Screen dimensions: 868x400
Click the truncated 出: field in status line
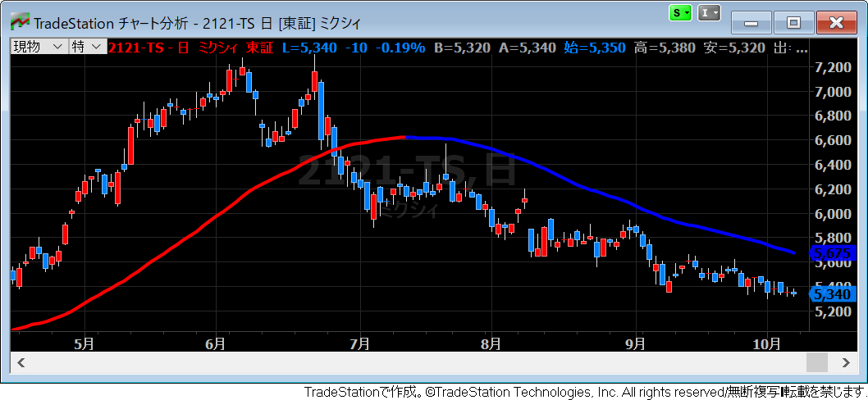[x=790, y=48]
